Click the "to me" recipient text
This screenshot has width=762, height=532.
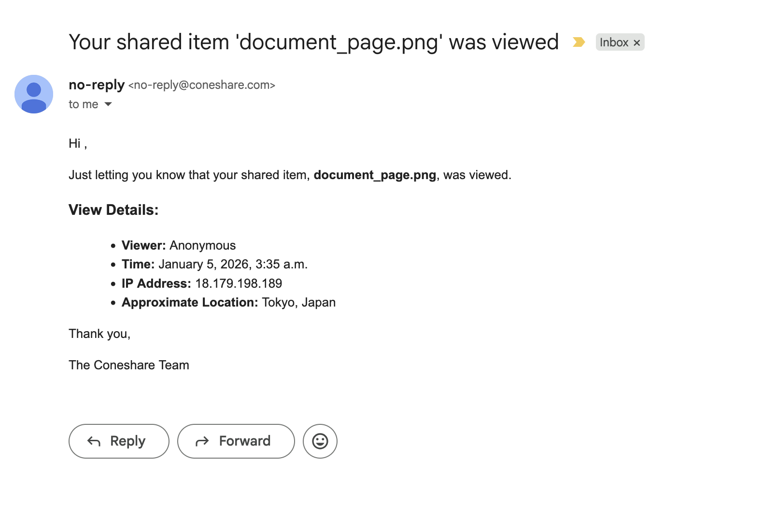tap(83, 104)
